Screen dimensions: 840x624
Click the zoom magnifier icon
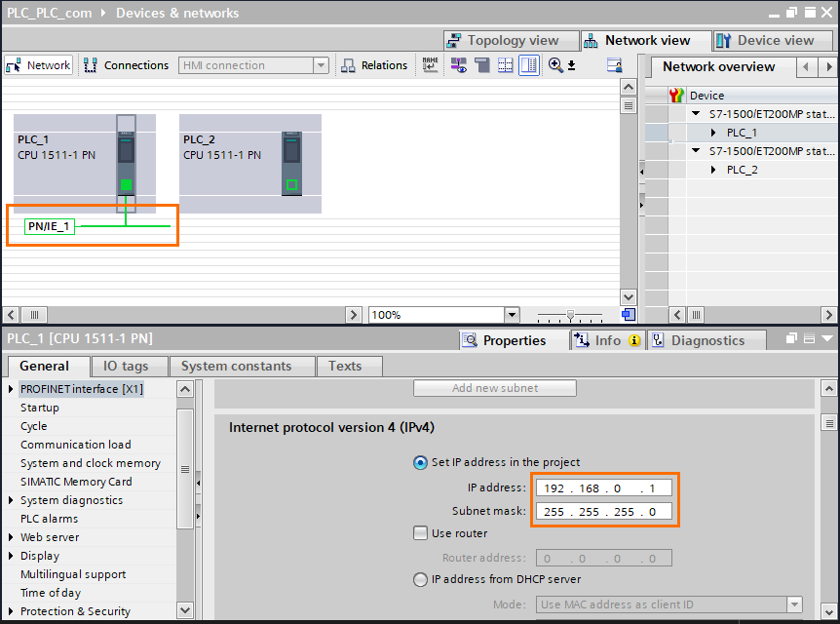pyautogui.click(x=555, y=65)
